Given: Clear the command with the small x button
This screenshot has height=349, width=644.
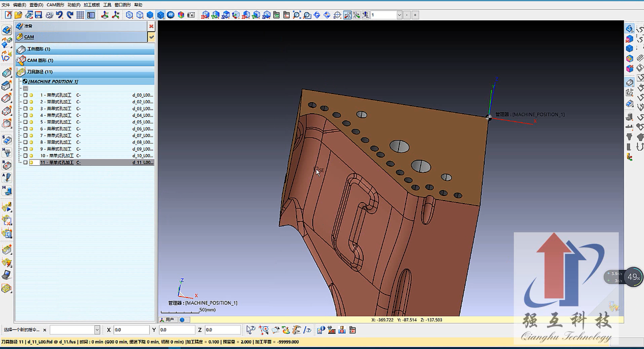Looking at the screenshot, I should tap(44, 330).
